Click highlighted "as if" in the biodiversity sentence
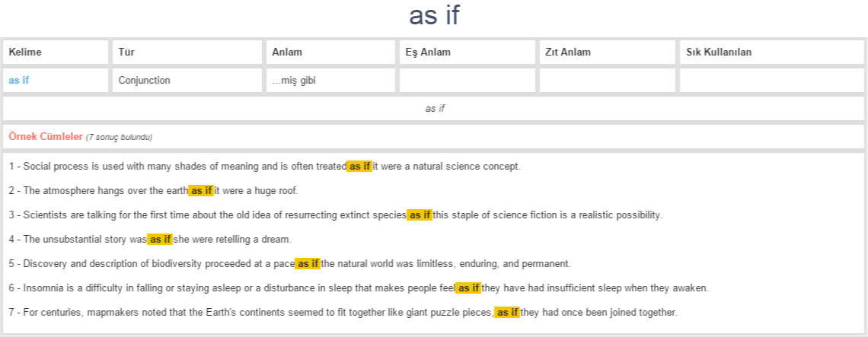The width and height of the screenshot is (868, 337). [x=308, y=264]
